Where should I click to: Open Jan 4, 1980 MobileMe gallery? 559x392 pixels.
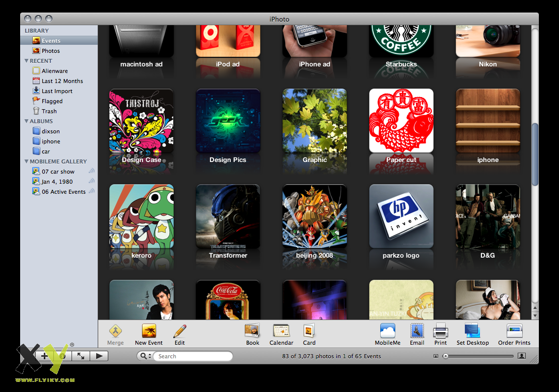click(x=59, y=181)
